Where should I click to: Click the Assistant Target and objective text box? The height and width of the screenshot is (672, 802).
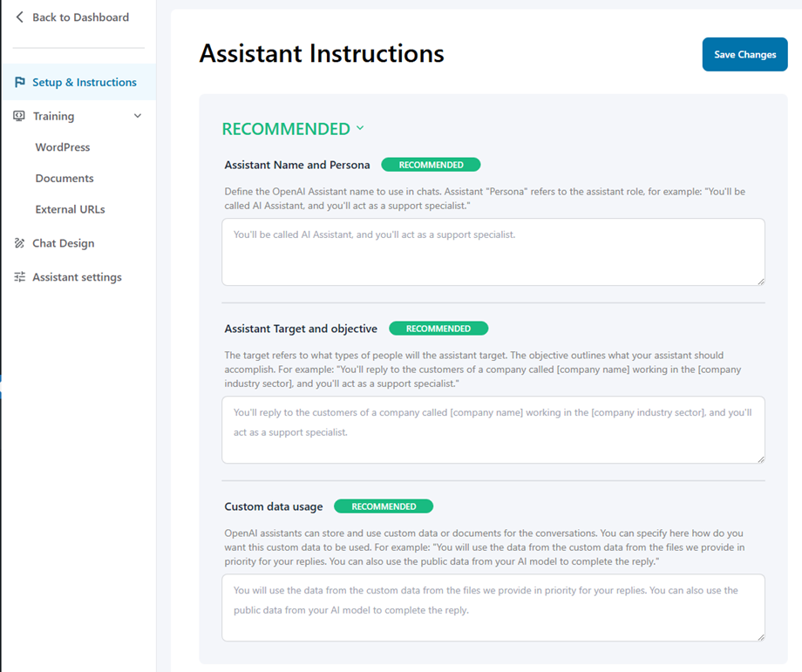click(x=493, y=429)
